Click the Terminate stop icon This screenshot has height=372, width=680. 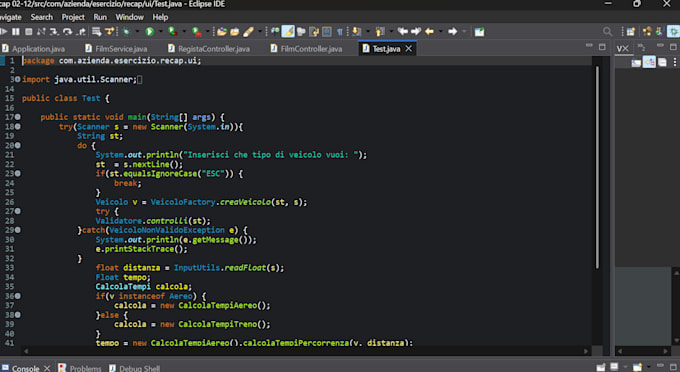click(29, 32)
